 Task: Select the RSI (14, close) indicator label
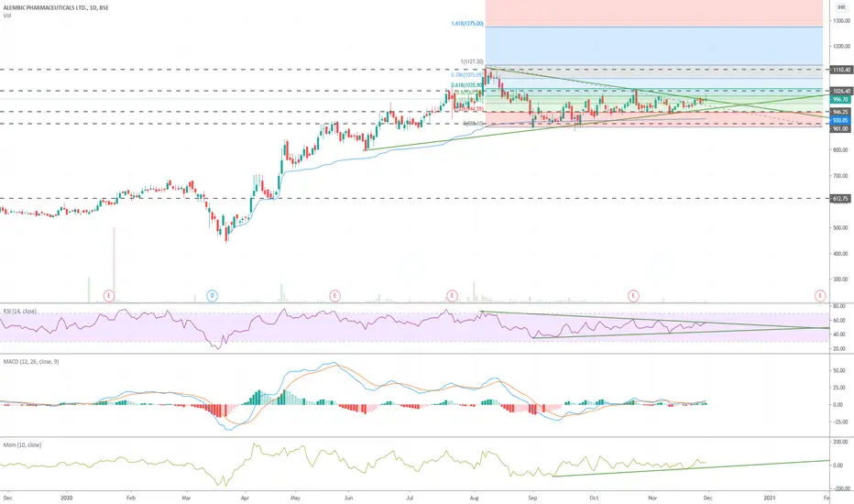tap(19, 312)
